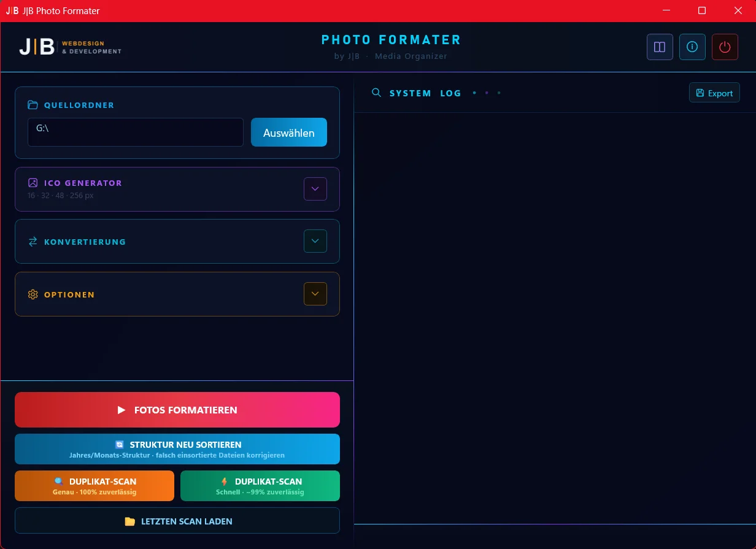Expand the ICO Generator section chevron

(x=315, y=189)
